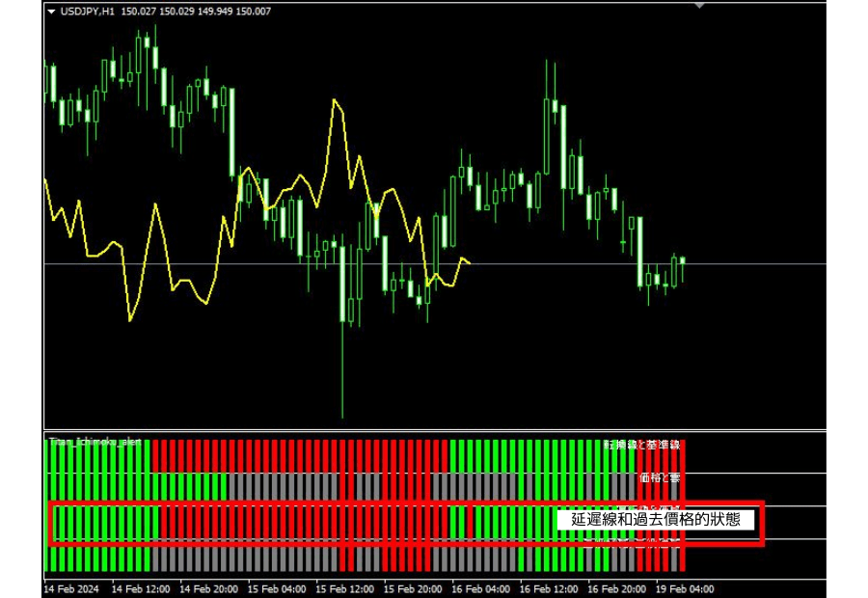The width and height of the screenshot is (868, 598).
Task: Click the 延遲線和過去價格的狀態 annotation label
Action: (x=656, y=519)
